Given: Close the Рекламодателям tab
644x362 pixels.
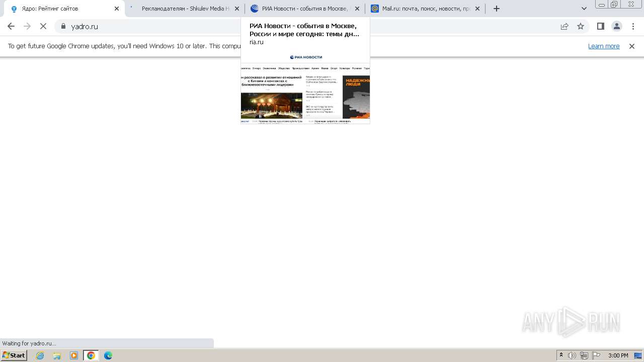Looking at the screenshot, I should (237, 9).
